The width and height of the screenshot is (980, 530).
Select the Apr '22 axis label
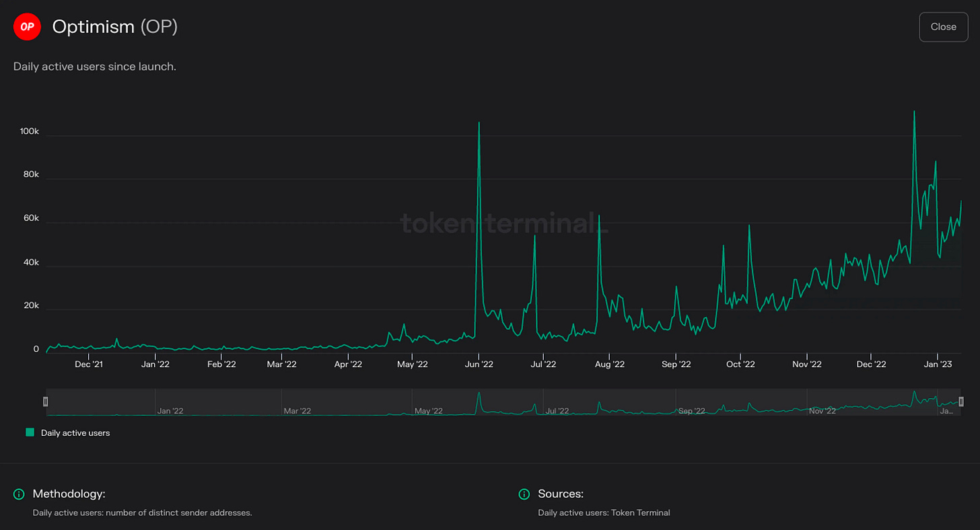coord(348,365)
